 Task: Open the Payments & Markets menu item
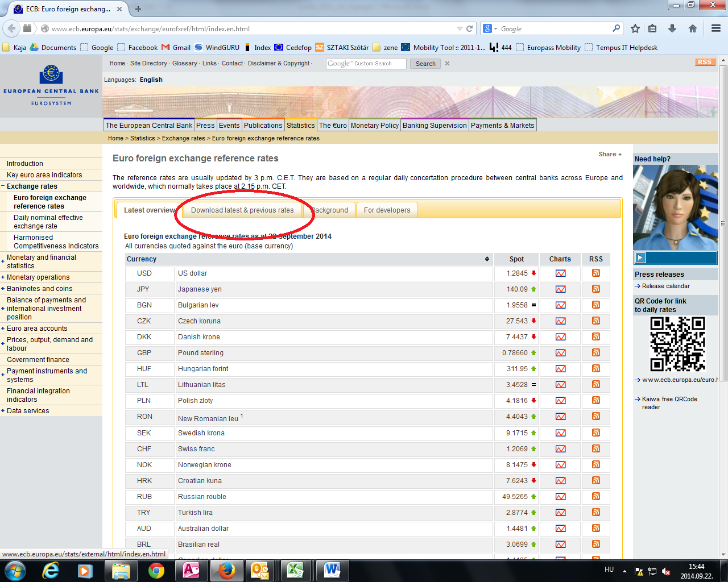pyautogui.click(x=503, y=126)
